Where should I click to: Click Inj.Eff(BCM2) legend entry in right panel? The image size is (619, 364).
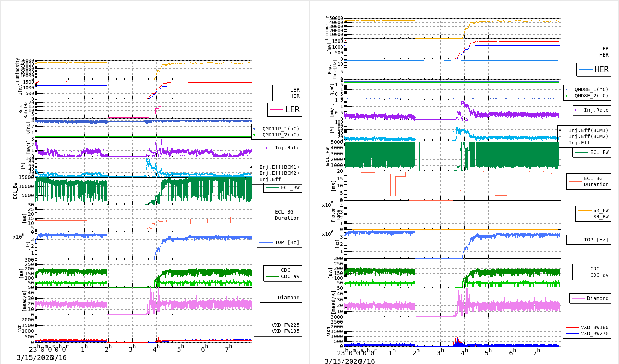coord(588,137)
